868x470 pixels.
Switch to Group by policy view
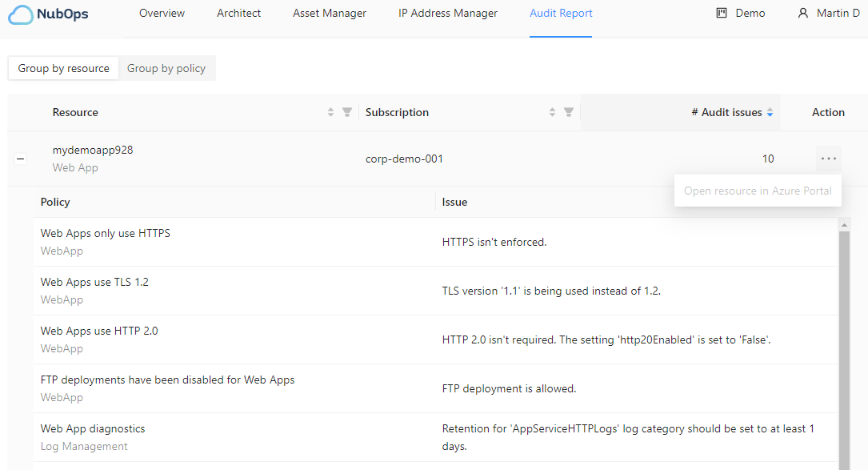(x=166, y=68)
